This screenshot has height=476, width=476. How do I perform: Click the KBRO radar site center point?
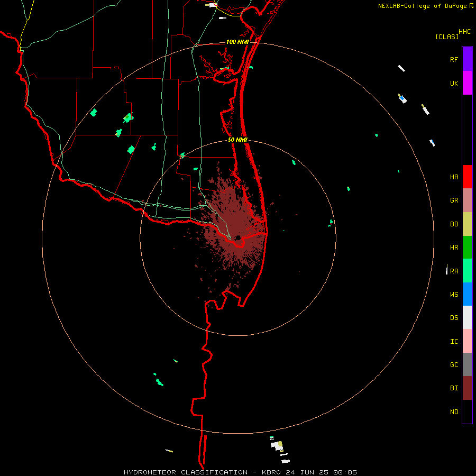[x=238, y=237]
